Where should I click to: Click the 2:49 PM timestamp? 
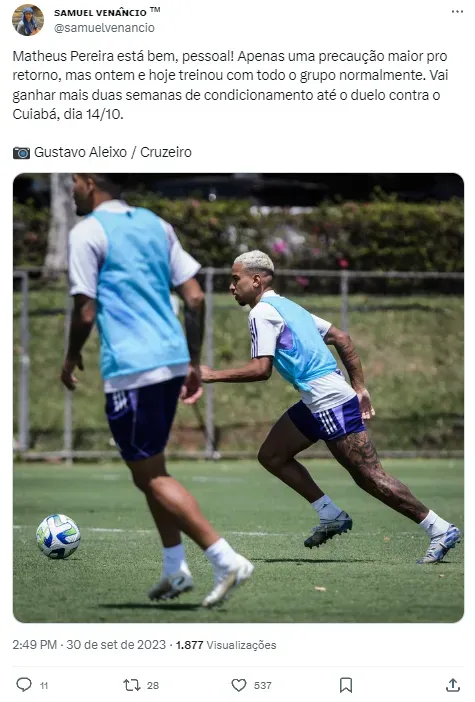pyautogui.click(x=34, y=645)
